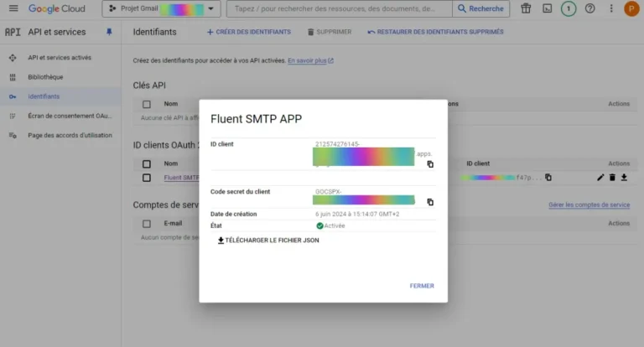Check the OAuth clients header checkbox
The height and width of the screenshot is (347, 644).
tap(147, 163)
